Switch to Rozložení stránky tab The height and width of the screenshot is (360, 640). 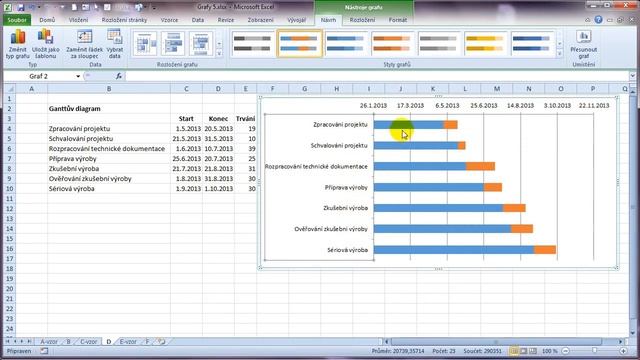click(124, 20)
